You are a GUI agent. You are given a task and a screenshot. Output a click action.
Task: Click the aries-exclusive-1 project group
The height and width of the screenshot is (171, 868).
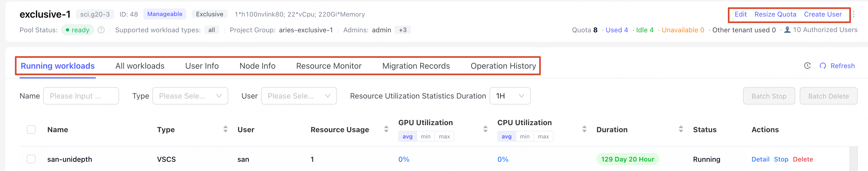(x=306, y=30)
